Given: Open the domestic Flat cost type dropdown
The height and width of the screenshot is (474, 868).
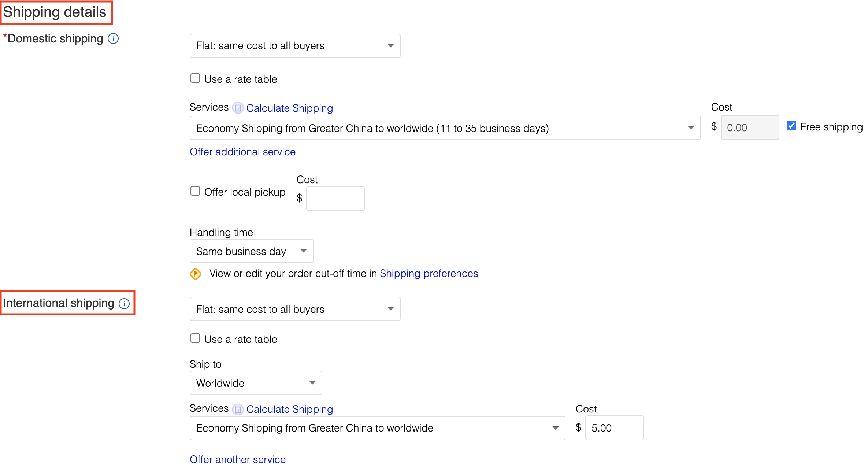Looking at the screenshot, I should tap(295, 46).
